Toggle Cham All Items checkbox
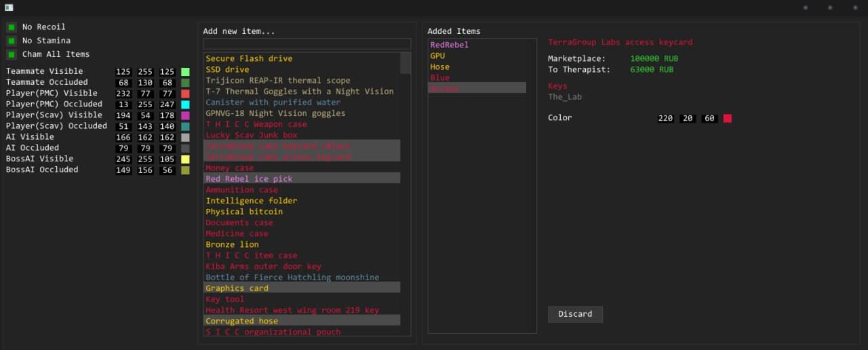The width and height of the screenshot is (868, 350). tap(12, 54)
